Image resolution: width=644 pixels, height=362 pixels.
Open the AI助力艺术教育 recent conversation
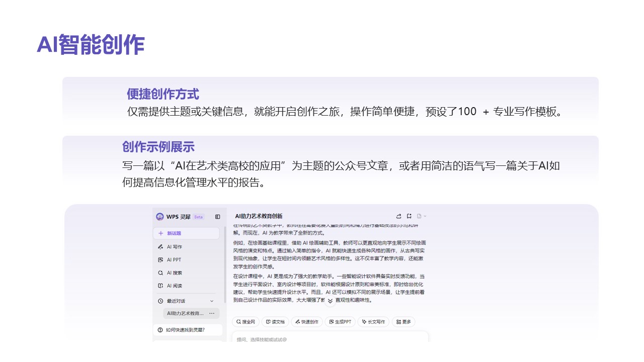tap(185, 313)
